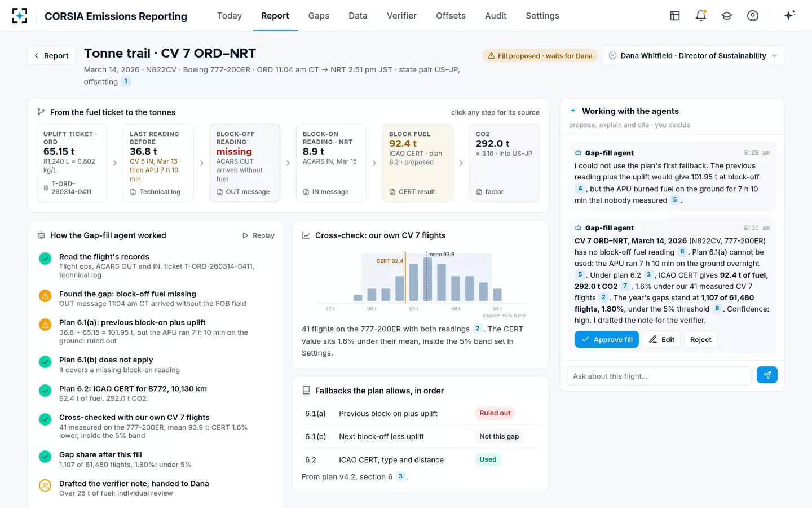Click citation badge 6 after 'block-off fuel reading'

point(682,252)
